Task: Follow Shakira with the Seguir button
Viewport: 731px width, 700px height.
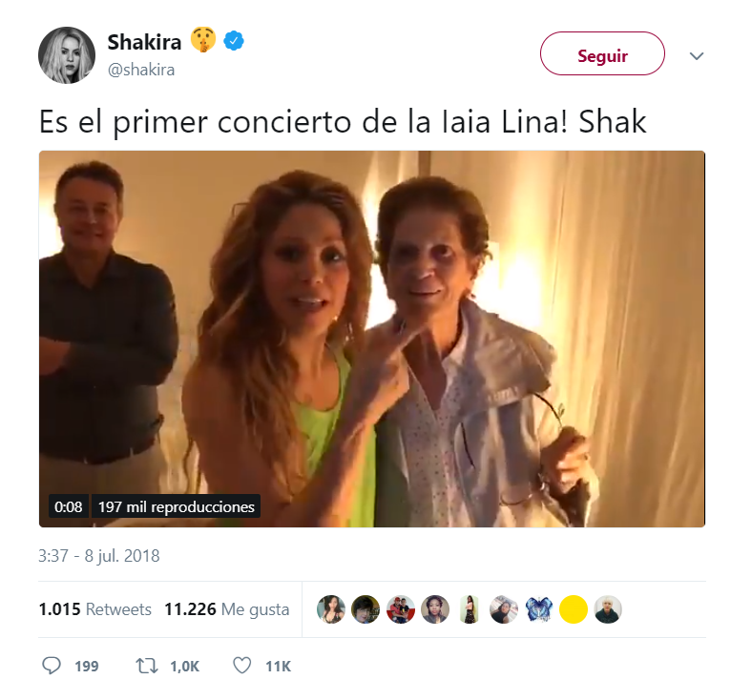Action: 602,53
